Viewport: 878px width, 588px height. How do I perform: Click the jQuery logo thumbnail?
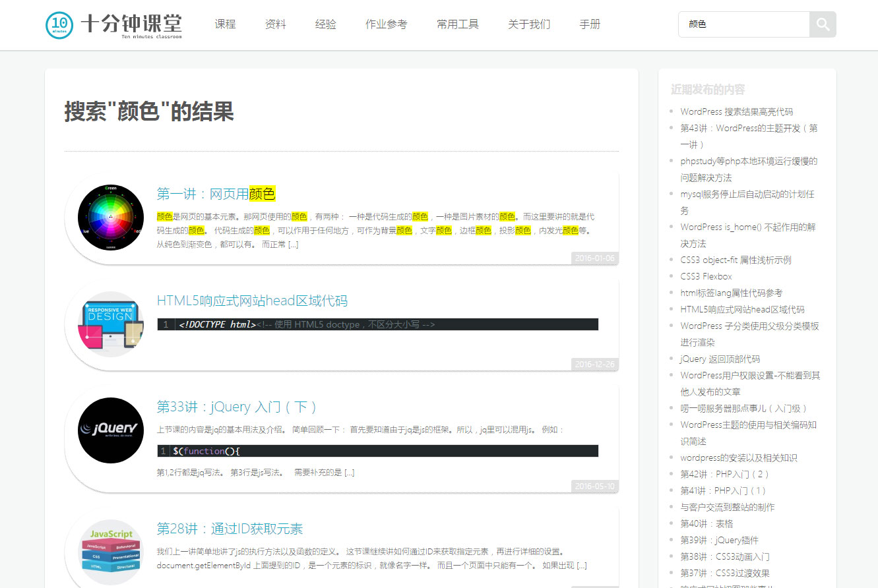(x=111, y=430)
